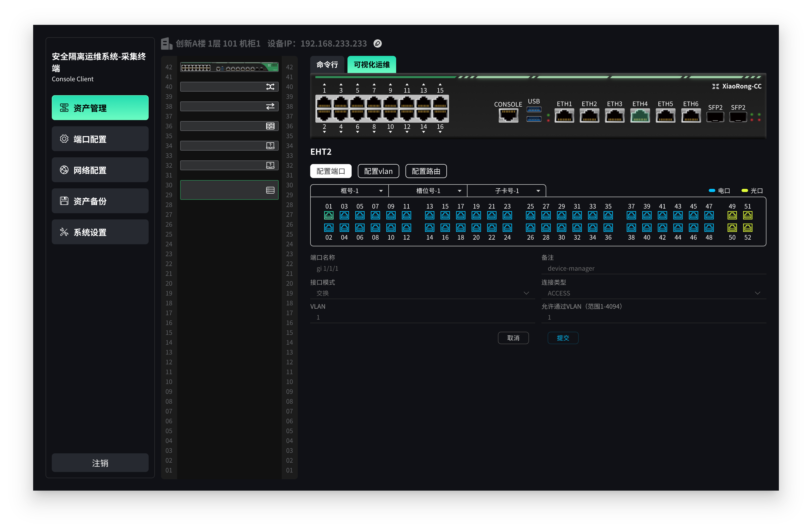Click the 提交 button
The width and height of the screenshot is (812, 532).
click(x=563, y=338)
